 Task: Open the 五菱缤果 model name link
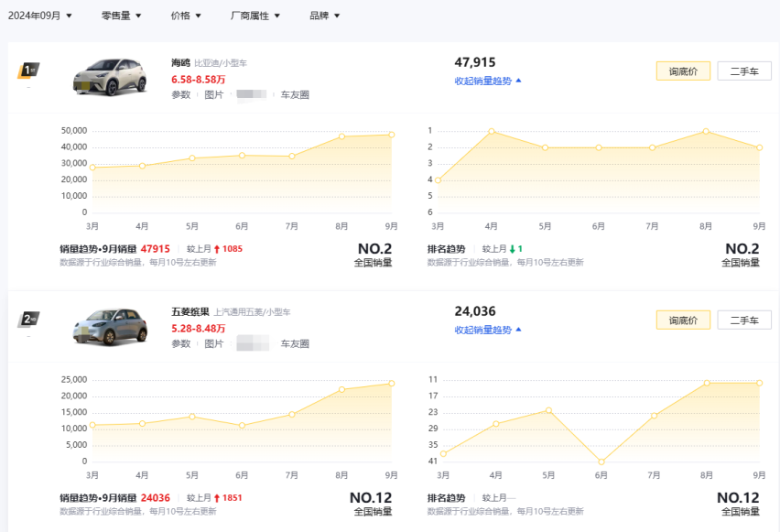[190, 312]
